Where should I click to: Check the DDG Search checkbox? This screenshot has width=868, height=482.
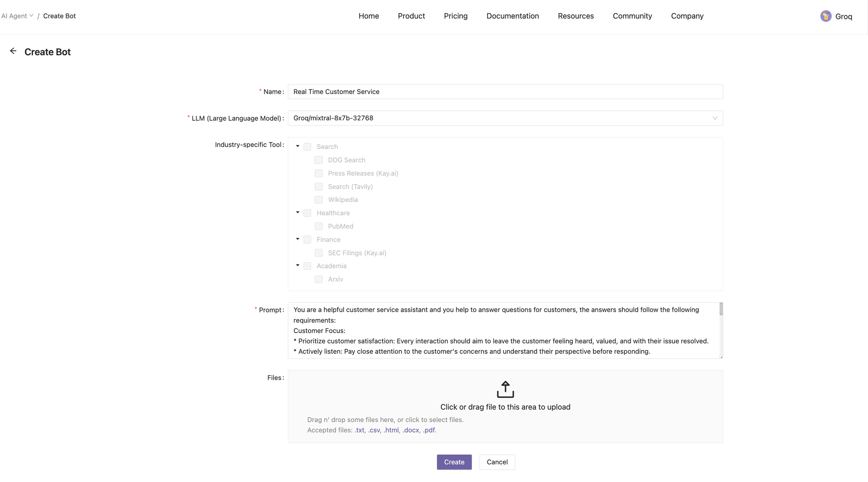click(319, 160)
